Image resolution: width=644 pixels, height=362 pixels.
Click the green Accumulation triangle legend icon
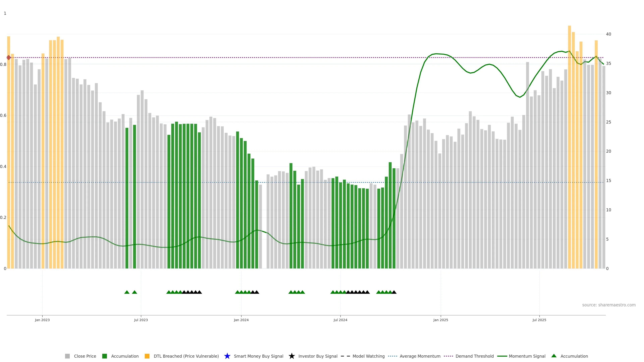[554, 356]
